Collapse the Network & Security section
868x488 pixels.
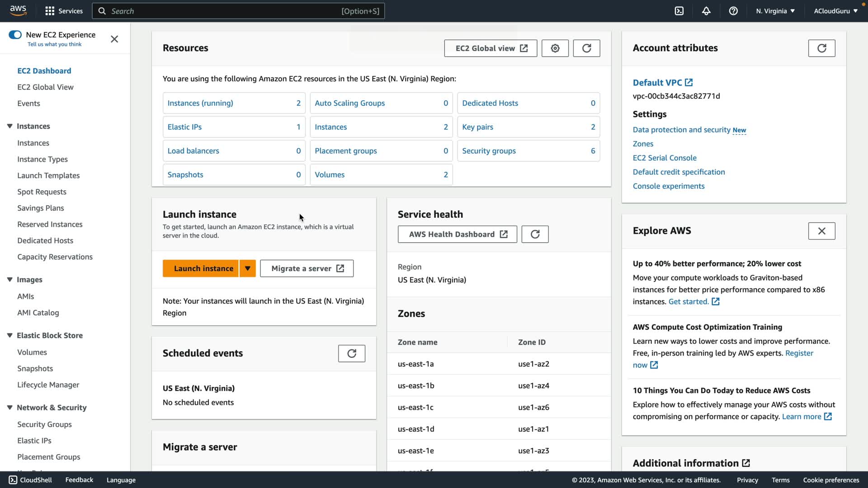[x=9, y=408]
